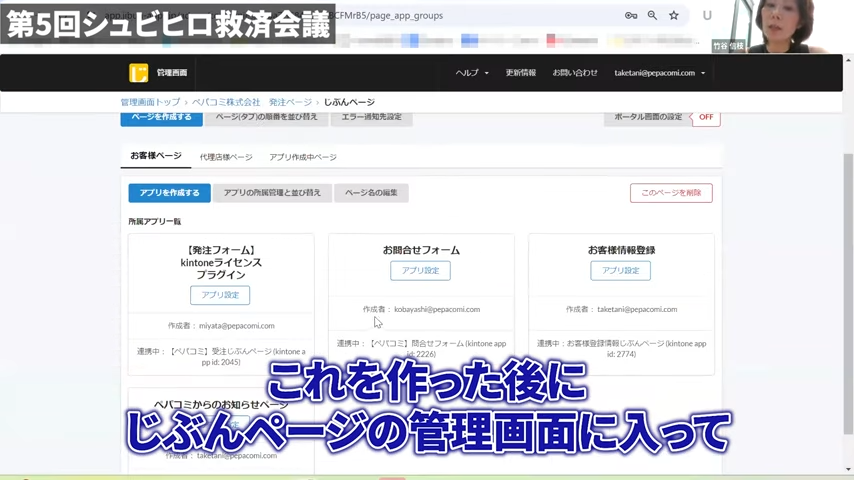Switch to the 代理店様ページ tab
854x480 pixels.
(226, 157)
